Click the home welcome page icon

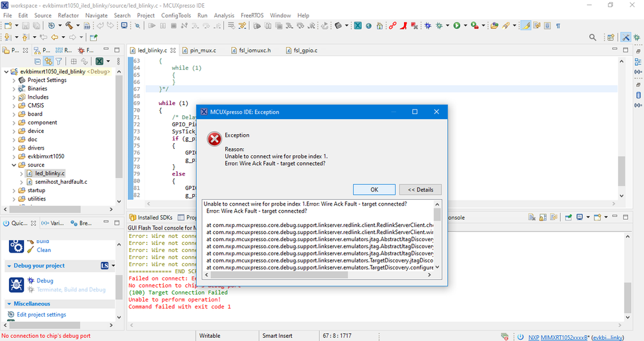pos(380,25)
